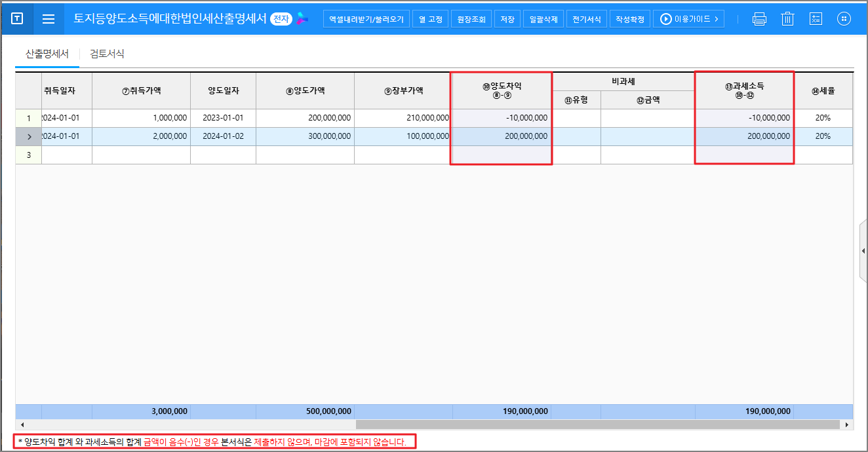Click the Print icon
The width and height of the screenshot is (868, 452).
pos(759,18)
